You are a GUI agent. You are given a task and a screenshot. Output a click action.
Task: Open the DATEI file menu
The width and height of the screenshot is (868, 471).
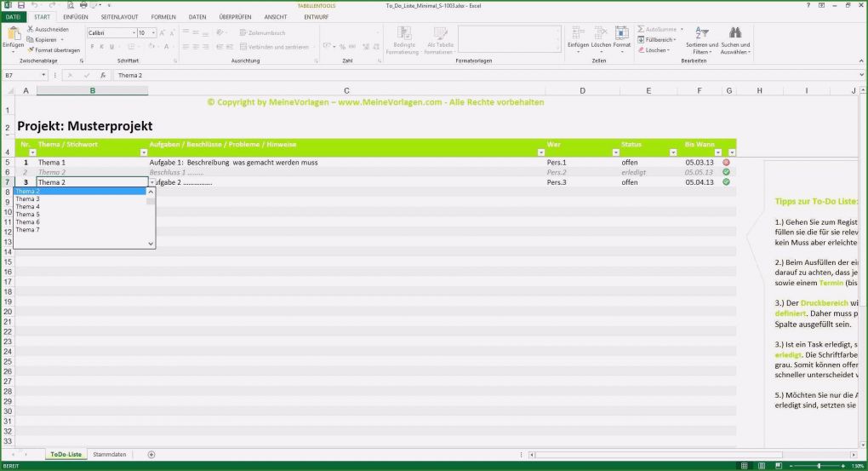(14, 17)
